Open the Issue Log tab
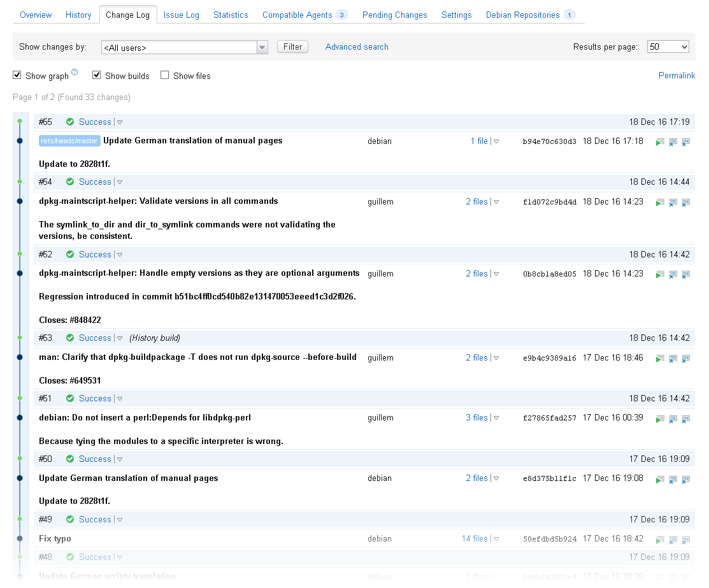The image size is (709, 588). pos(182,15)
